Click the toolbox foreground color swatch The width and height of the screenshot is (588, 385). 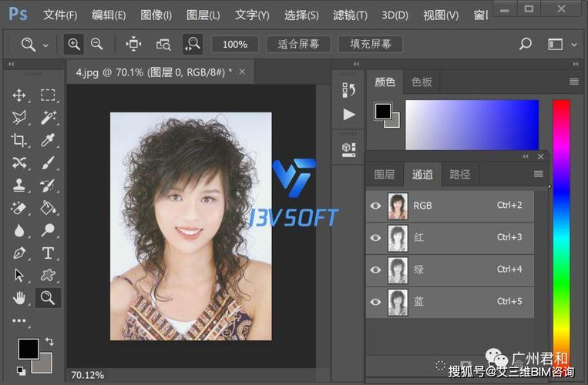29,349
